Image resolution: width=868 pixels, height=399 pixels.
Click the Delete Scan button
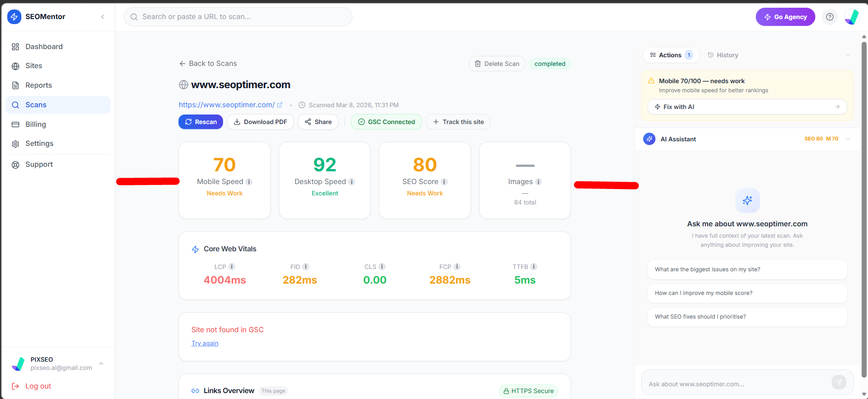496,64
